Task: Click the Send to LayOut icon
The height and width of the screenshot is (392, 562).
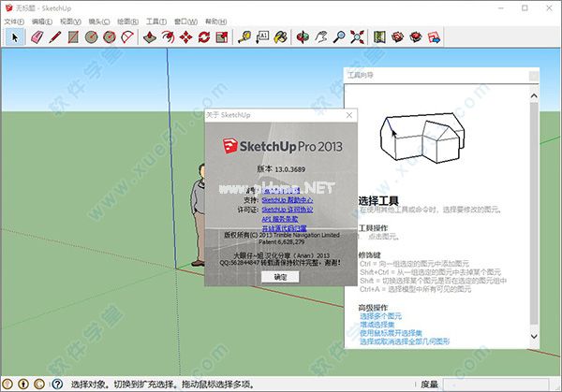Action: pyautogui.click(x=434, y=37)
